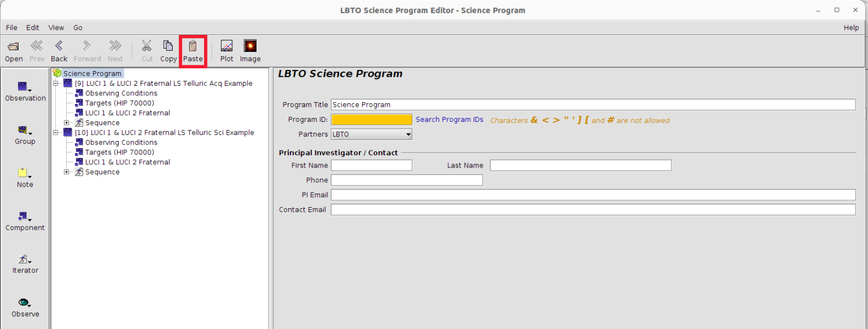
Task: Click the yellow Program ID field
Action: pos(371,120)
